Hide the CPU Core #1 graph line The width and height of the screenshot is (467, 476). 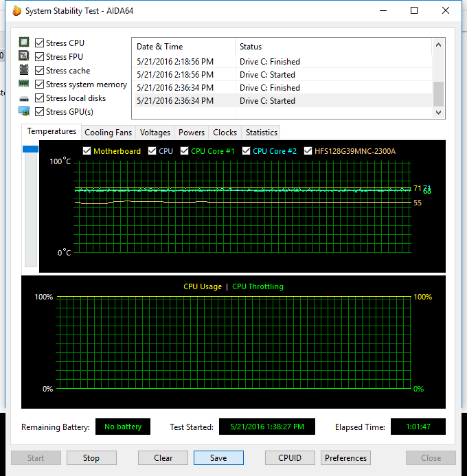(x=184, y=151)
